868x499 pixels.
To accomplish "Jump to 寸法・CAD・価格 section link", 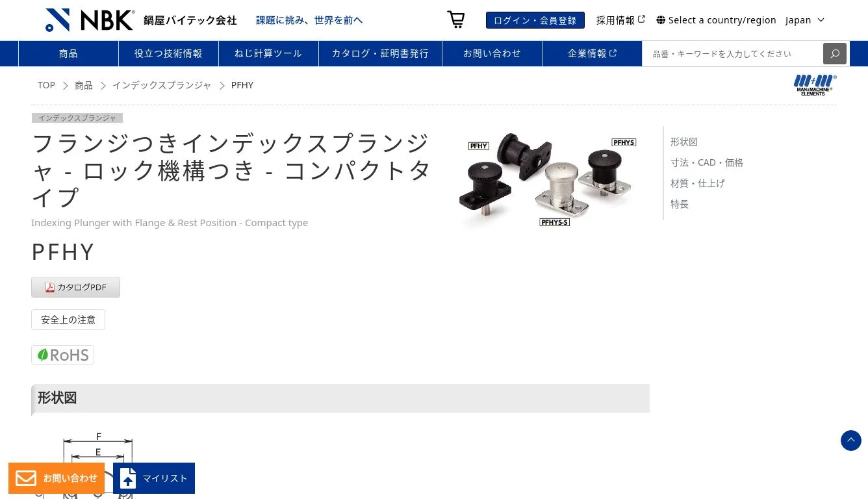I will (707, 162).
